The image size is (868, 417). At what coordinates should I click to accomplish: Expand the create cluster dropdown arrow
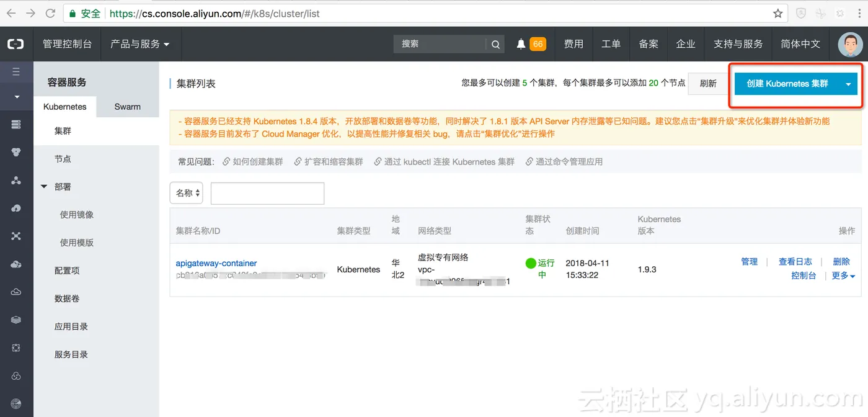point(848,84)
